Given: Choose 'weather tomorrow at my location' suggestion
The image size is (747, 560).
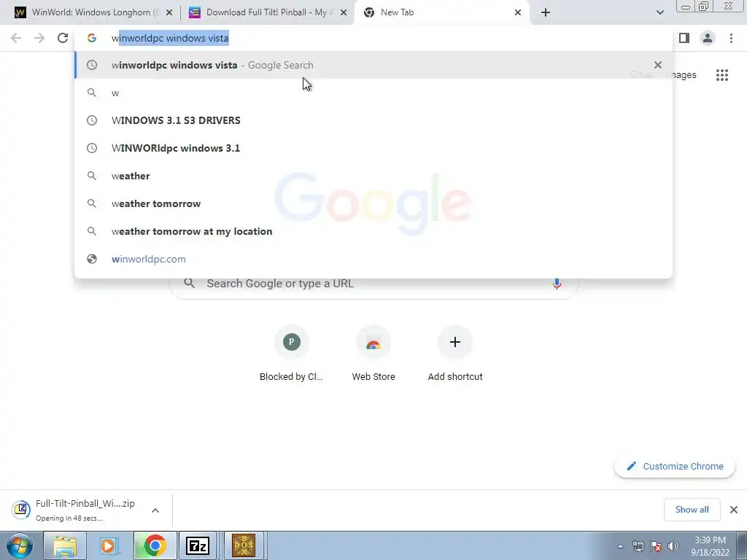Looking at the screenshot, I should tap(373, 231).
